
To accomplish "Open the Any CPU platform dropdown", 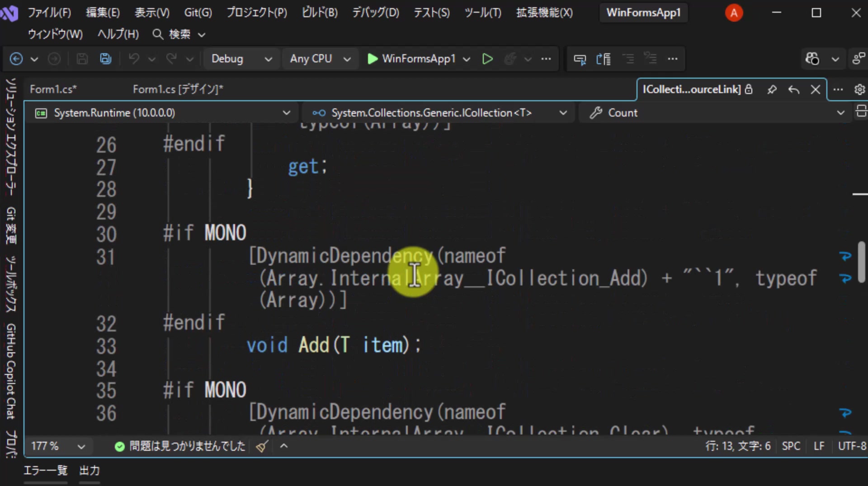I will 320,59.
